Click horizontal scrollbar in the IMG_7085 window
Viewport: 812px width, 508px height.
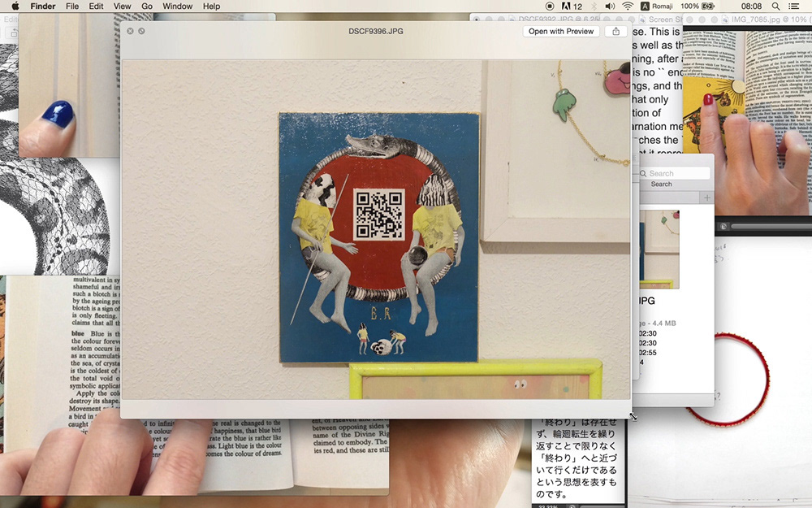771,227
